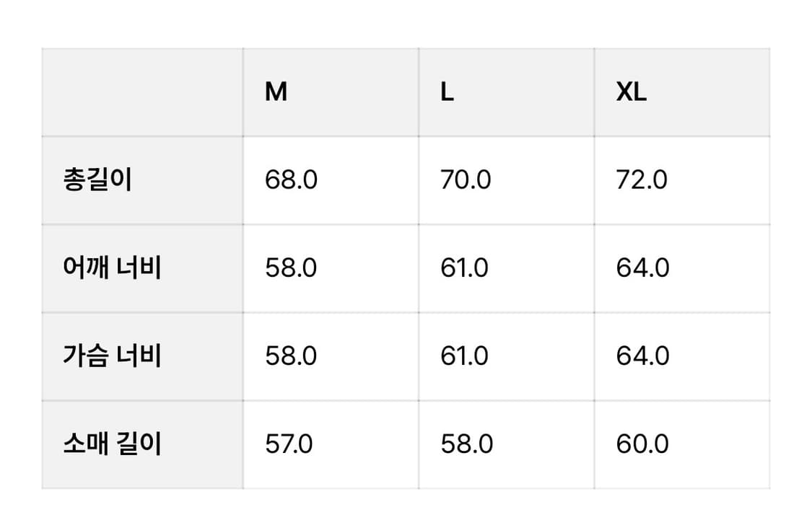Select the L size column header
The image size is (812, 515).
(448, 92)
